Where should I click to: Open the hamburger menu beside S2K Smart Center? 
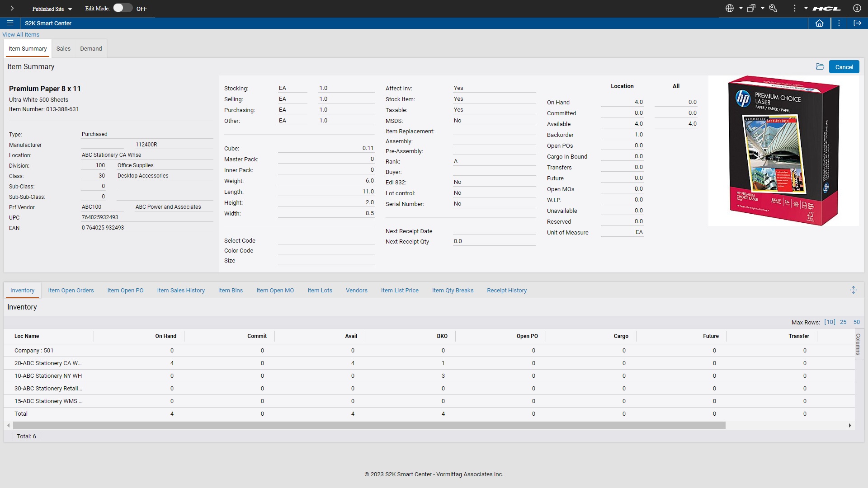[x=9, y=23]
